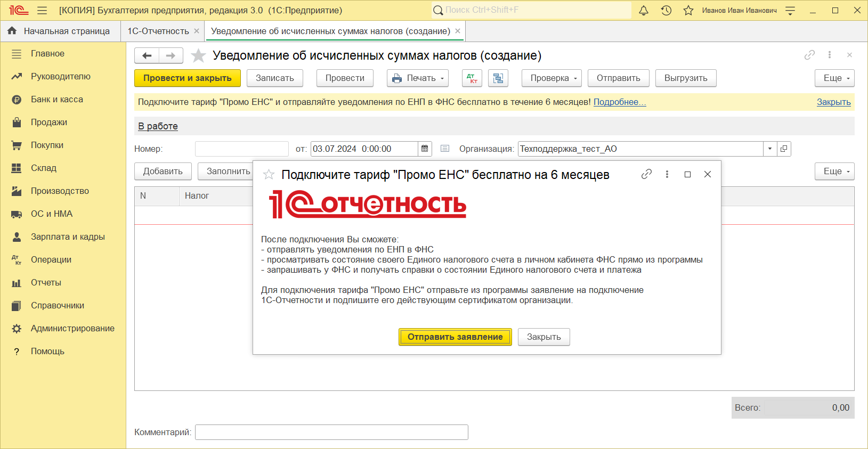Click Отправить заявление in dialog
Viewport: 868px width, 449px height.
point(455,337)
